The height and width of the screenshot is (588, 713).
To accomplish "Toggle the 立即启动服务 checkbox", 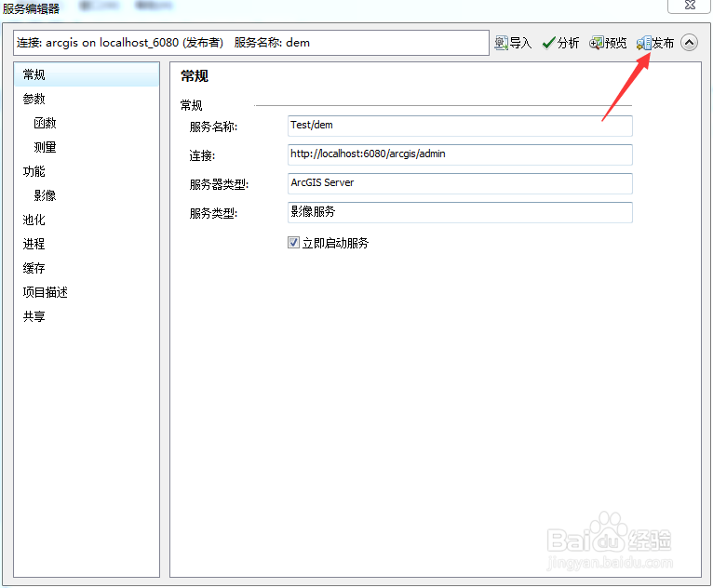I will pos(293,243).
